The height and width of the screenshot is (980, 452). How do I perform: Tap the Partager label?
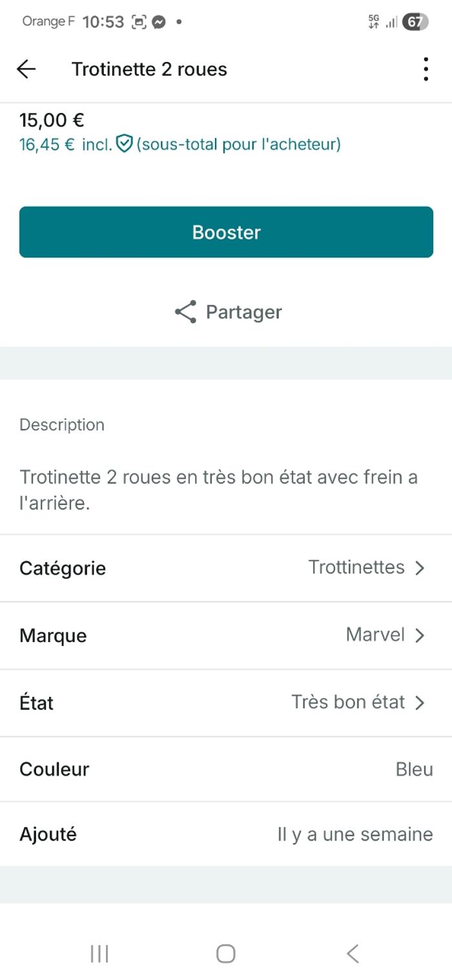[243, 312]
